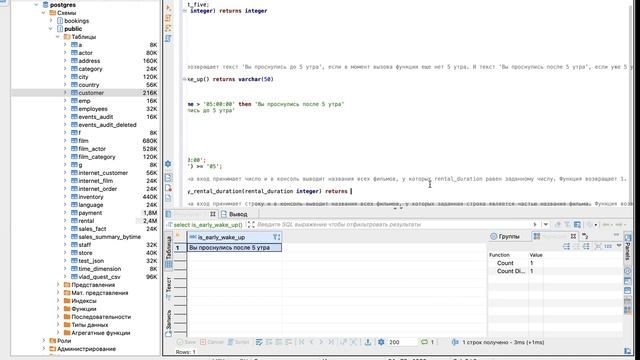
Task: Open the Группы panel tab
Action: point(505,236)
